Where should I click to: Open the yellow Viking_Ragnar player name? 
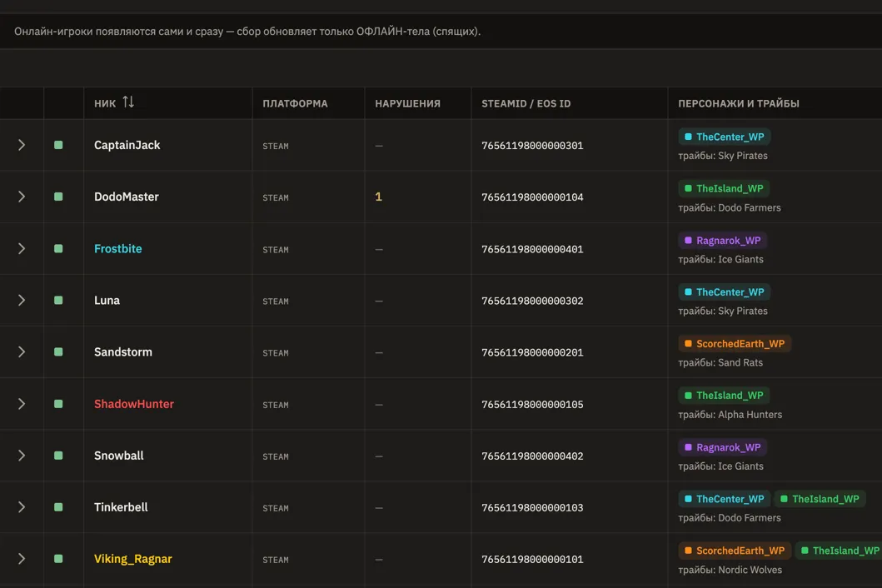132,559
